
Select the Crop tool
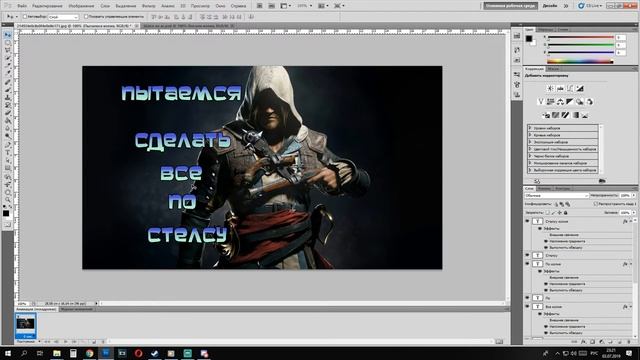point(7,65)
